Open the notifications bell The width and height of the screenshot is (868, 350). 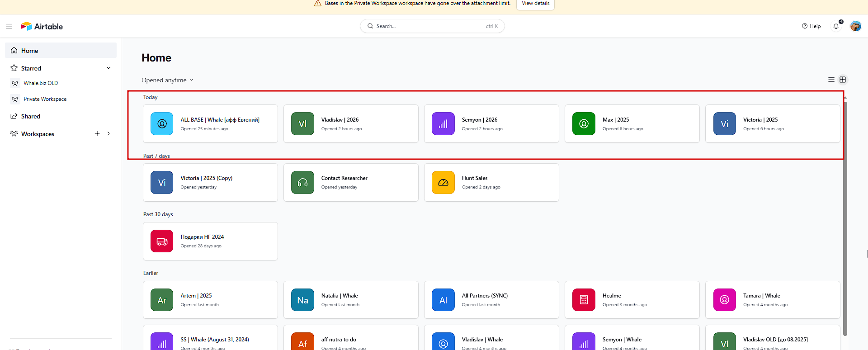point(836,26)
